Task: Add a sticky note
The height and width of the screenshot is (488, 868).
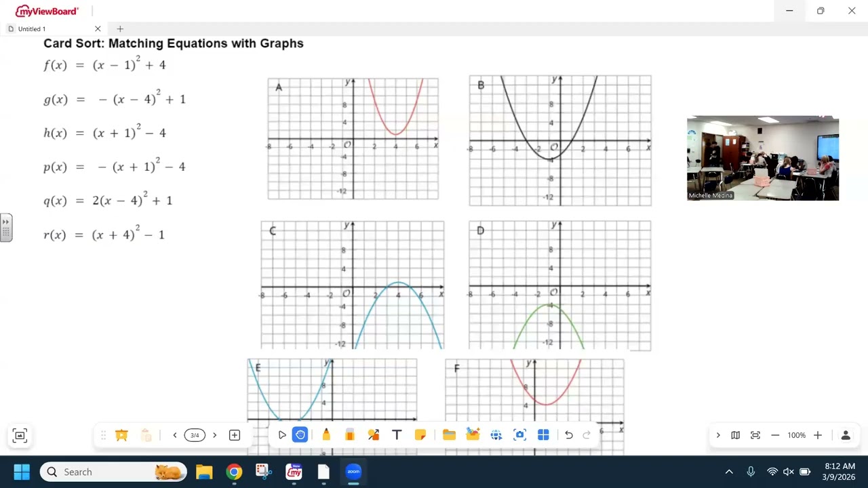Action: (420, 435)
